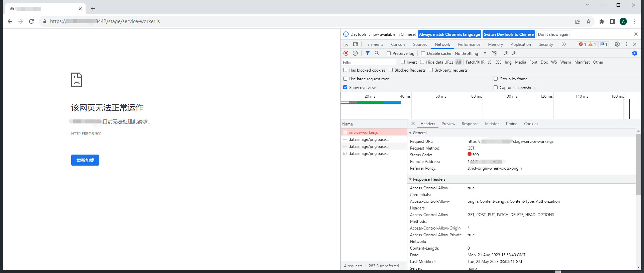Viewport: 644px width, 273px height.
Task: Toggle the device toolbar icon
Action: tap(355, 44)
